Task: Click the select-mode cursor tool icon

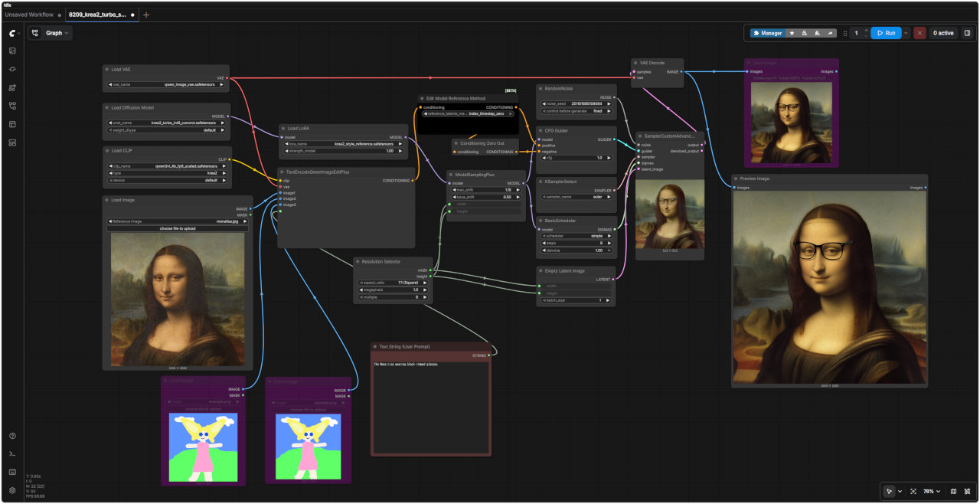Action: (889, 491)
